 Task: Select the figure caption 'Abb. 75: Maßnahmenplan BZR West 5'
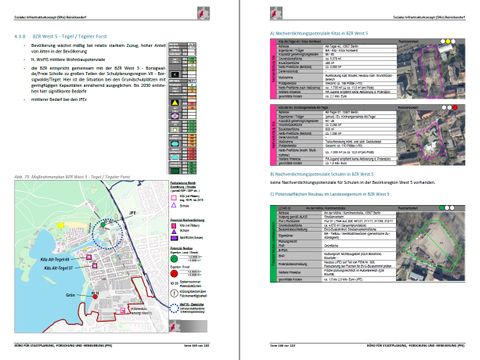tap(72, 177)
